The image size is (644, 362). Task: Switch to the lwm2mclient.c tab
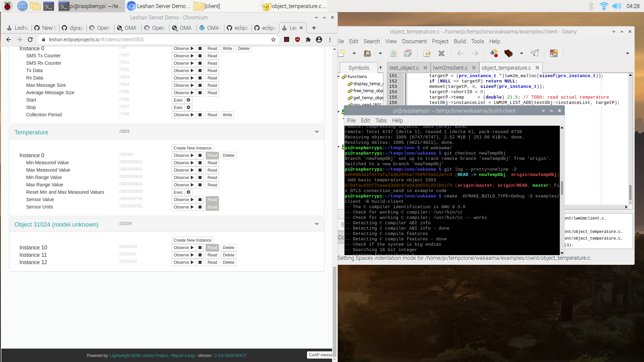[450, 67]
